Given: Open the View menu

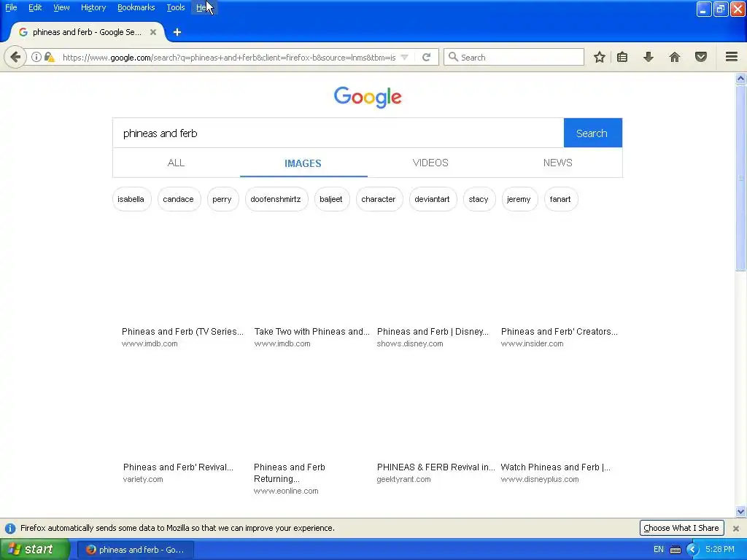Looking at the screenshot, I should coord(61,7).
